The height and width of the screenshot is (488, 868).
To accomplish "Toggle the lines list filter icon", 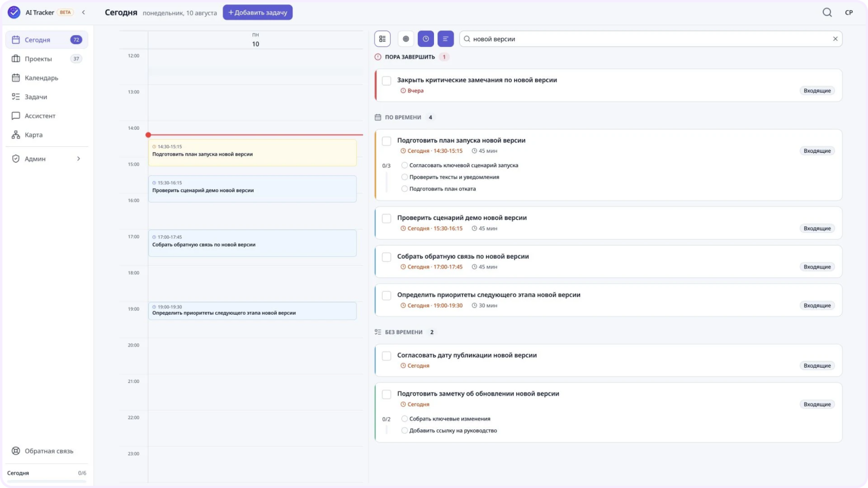I will pos(446,39).
